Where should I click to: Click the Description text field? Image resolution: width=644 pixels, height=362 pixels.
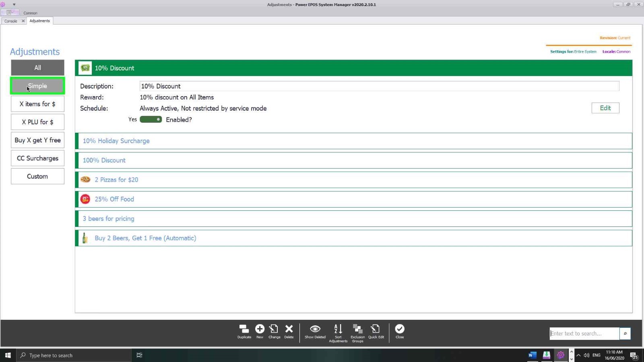[x=379, y=86]
